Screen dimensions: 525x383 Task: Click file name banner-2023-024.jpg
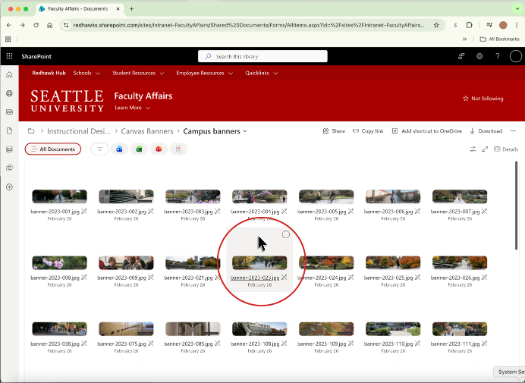pyautogui.click(x=322, y=278)
